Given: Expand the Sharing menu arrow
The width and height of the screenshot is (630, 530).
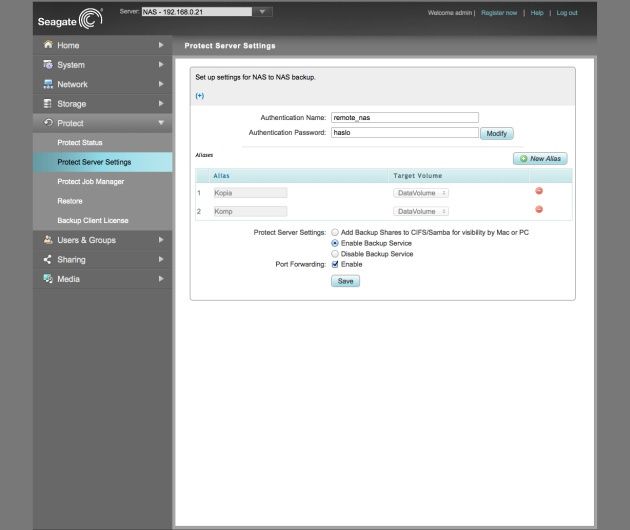Looking at the screenshot, I should click(161, 259).
